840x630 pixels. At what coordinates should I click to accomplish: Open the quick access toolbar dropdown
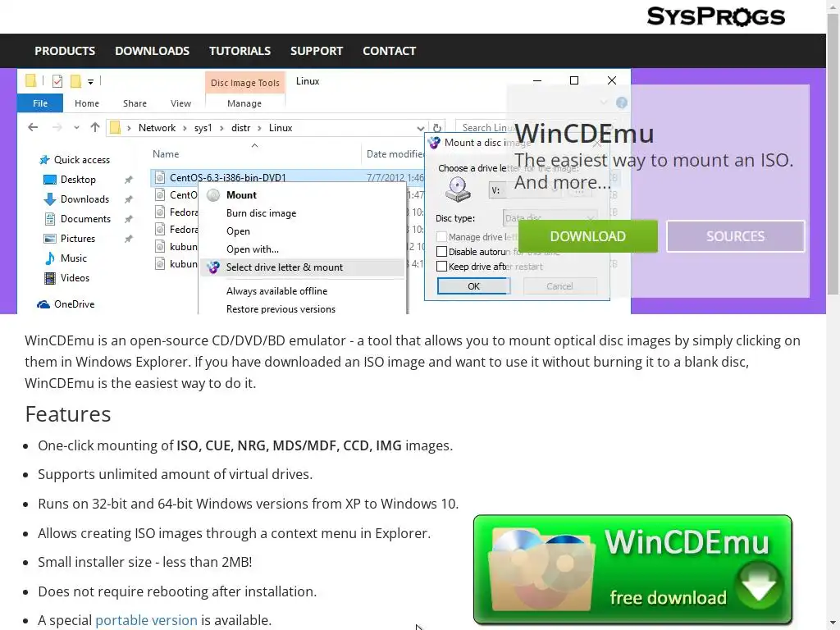coord(90,82)
